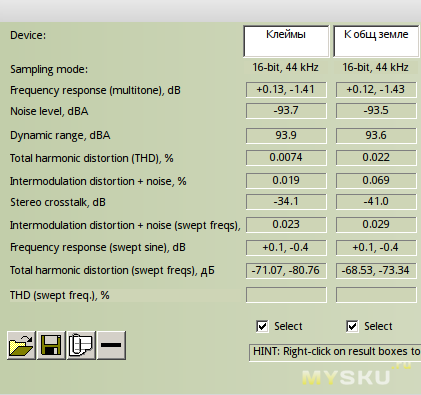Click THD (swept freq.), % label

point(60,295)
